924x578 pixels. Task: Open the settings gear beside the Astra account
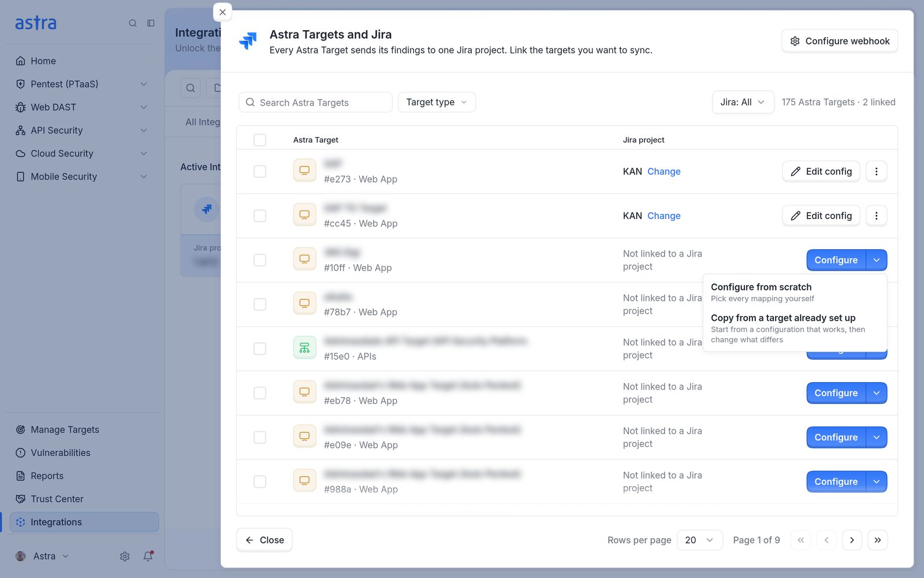[125, 556]
